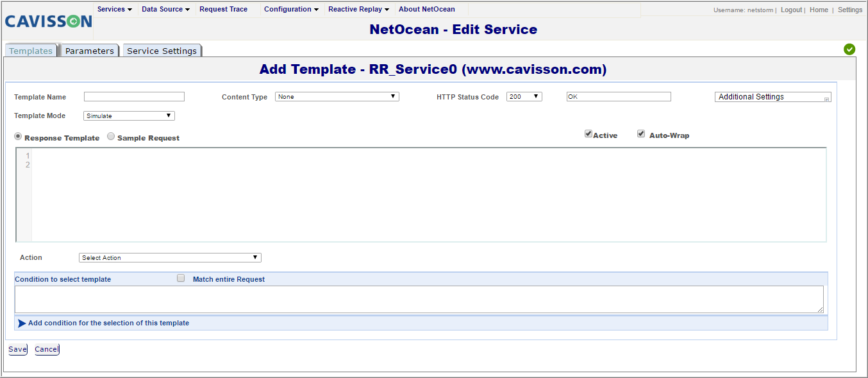Toggle the Active checkbox
868x378 pixels.
(x=588, y=134)
